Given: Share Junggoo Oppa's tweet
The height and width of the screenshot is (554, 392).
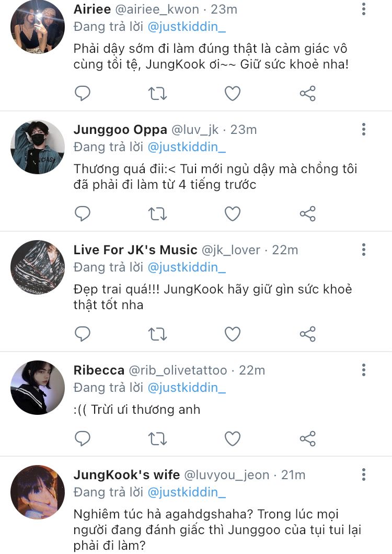Looking at the screenshot, I should pyautogui.click(x=308, y=213).
